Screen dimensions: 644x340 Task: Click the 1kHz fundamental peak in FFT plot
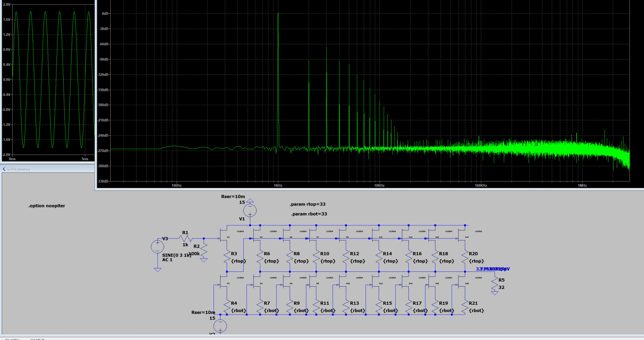point(278,79)
